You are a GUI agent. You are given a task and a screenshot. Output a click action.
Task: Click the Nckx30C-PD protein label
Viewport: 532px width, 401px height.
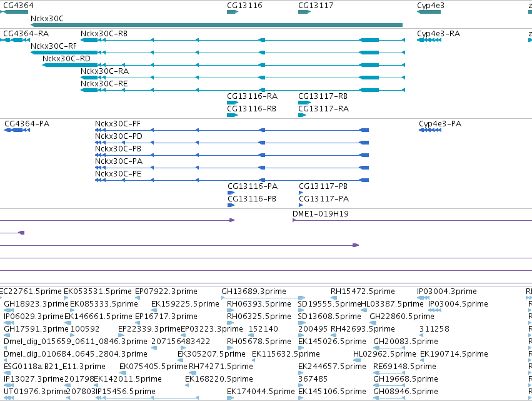point(119,136)
